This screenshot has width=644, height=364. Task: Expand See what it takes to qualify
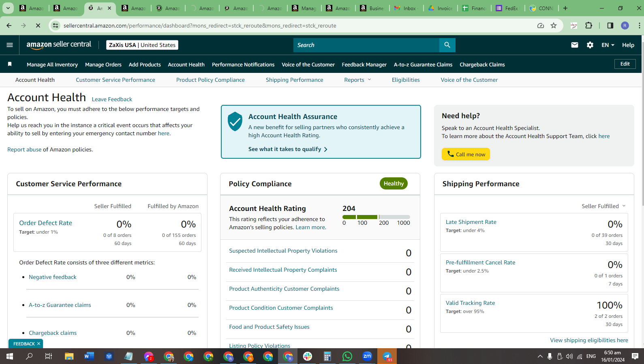tap(288, 149)
